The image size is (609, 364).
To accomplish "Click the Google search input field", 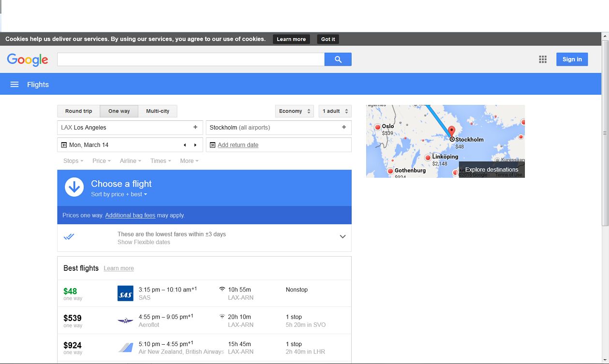I will coord(191,59).
